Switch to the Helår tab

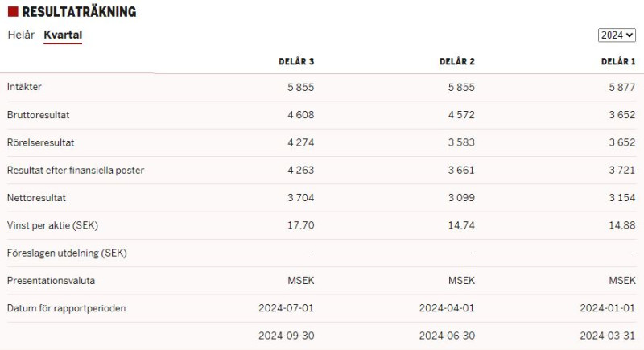(21, 35)
